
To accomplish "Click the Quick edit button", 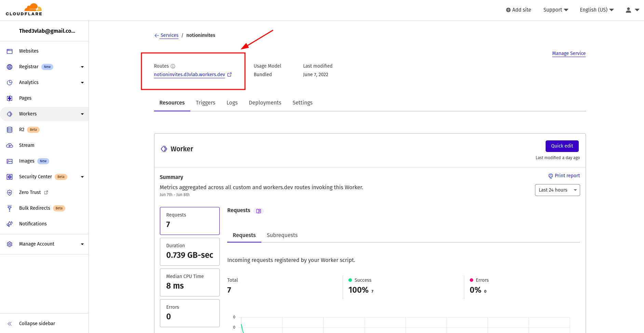I will point(562,146).
